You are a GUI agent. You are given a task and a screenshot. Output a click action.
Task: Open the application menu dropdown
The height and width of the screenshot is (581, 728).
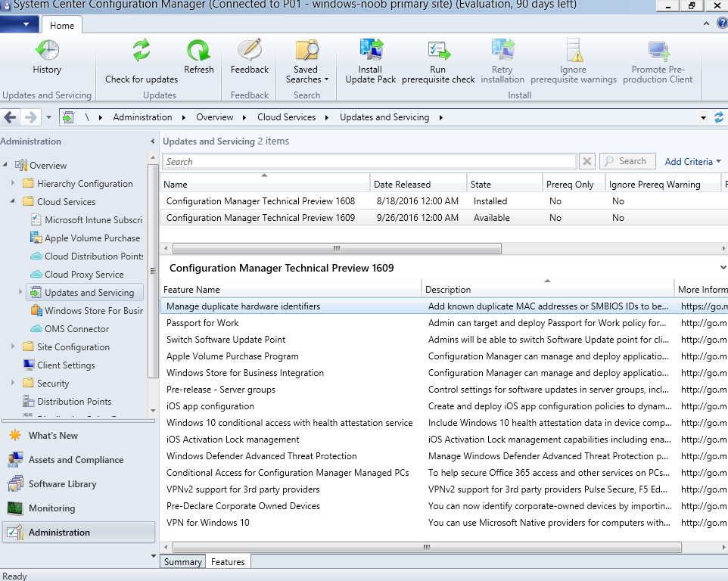19,24
